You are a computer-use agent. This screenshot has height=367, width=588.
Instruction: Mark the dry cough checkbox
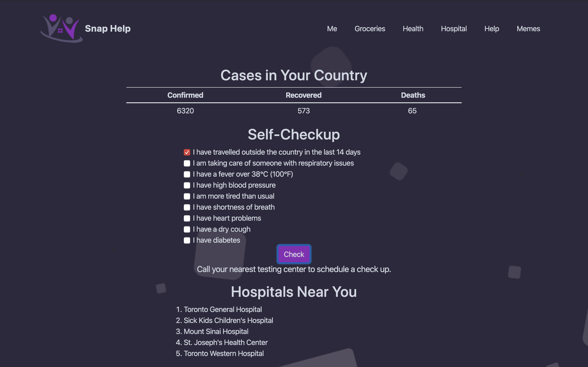(187, 229)
